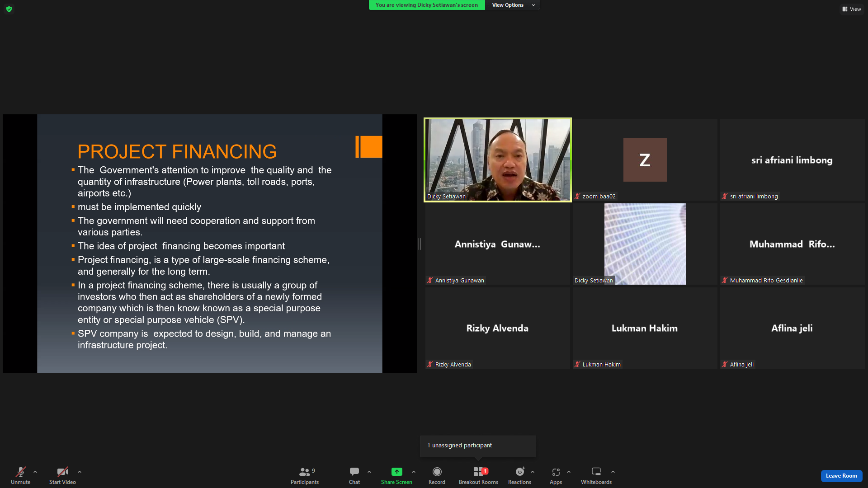Select Rizky Alvenda's participant tile
The height and width of the screenshot is (488, 868).
click(498, 328)
